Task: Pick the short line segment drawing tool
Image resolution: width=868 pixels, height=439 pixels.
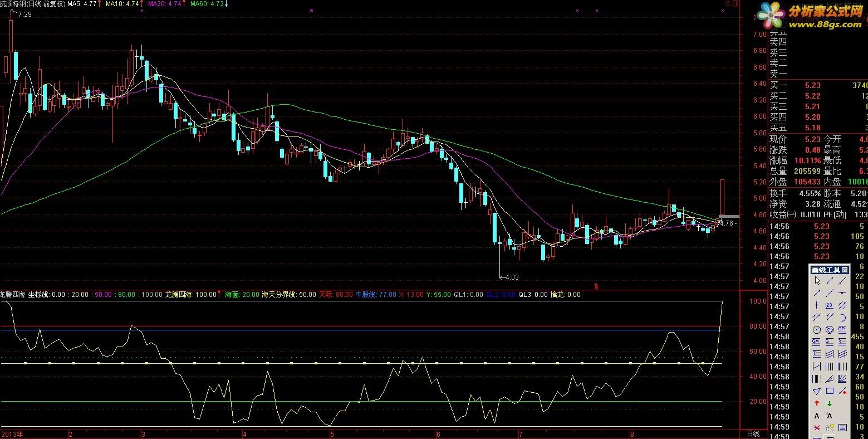Action: click(830, 280)
